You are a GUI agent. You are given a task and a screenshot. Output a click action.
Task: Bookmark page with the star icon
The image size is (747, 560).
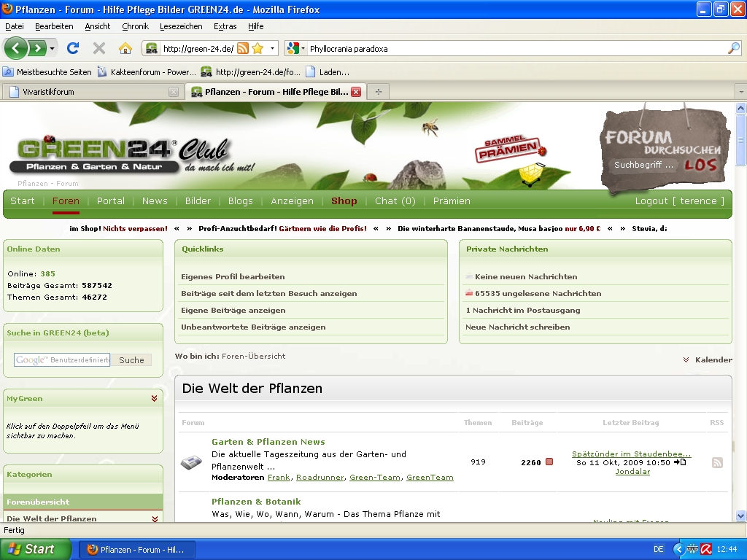tap(258, 49)
